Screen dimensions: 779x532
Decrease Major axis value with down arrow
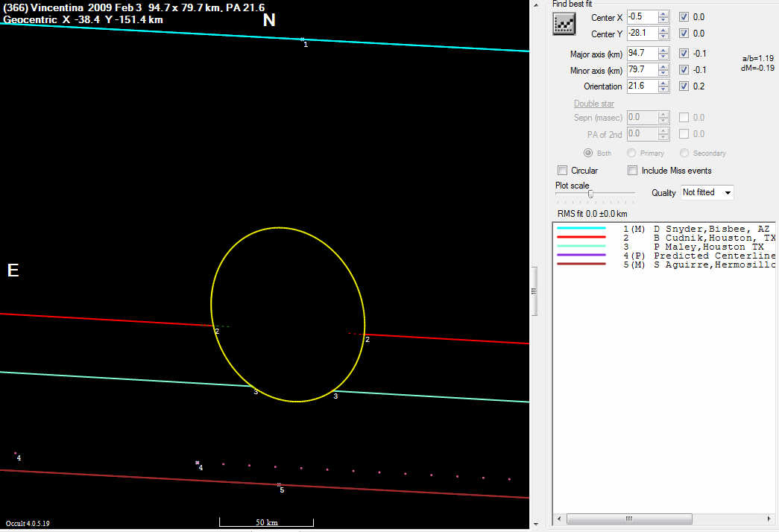tap(663, 57)
